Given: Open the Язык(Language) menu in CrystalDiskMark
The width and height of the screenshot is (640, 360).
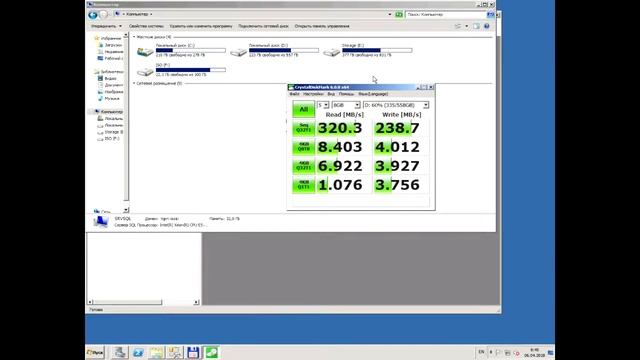Looking at the screenshot, I should pos(373,94).
